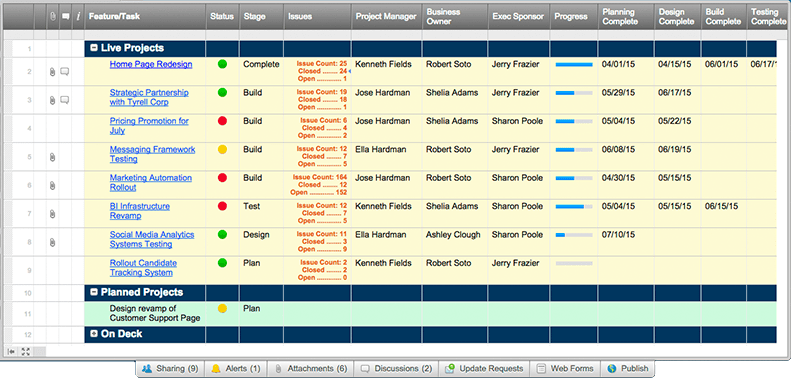
Task: Open attachment on Social Media Analytics row
Action: (52, 243)
